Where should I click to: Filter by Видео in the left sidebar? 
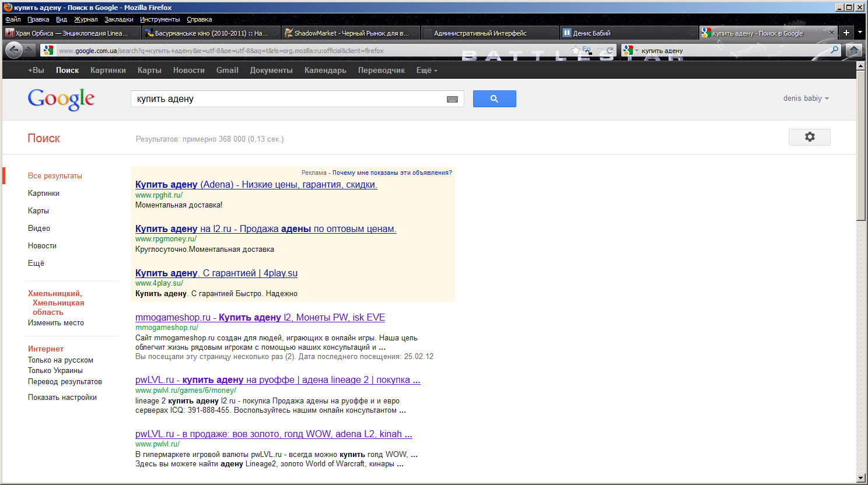[39, 228]
